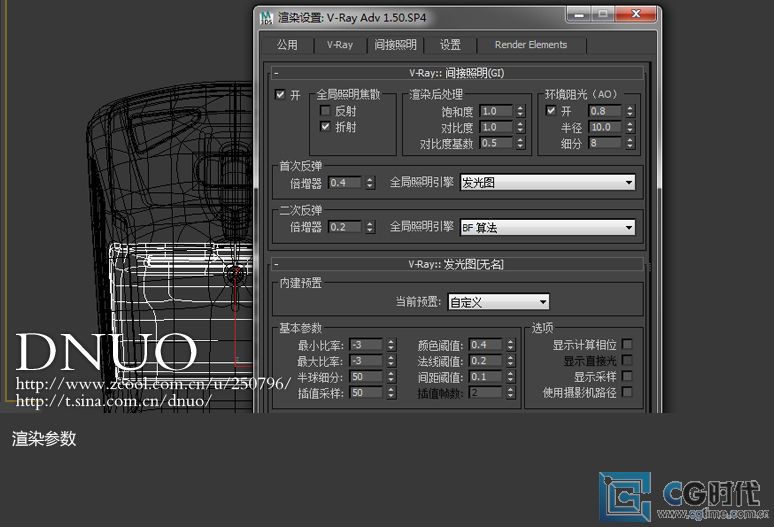This screenshot has width=774, height=527.
Task: Click second bounce 倍增器 field 0.2
Action: point(346,227)
